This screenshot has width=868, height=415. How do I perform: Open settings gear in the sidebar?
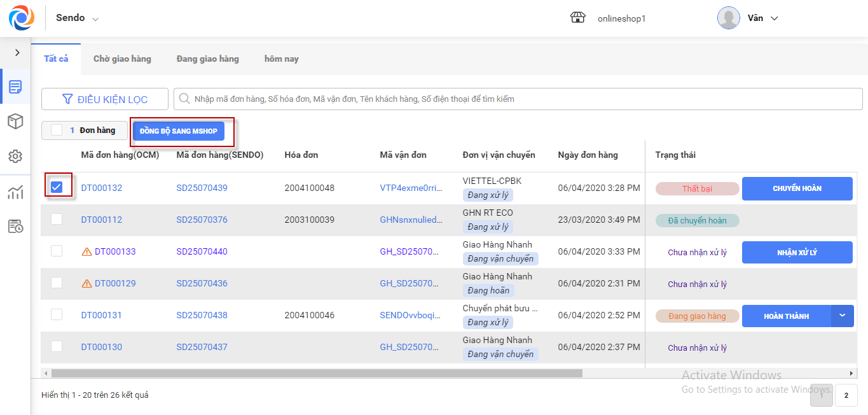[x=15, y=156]
